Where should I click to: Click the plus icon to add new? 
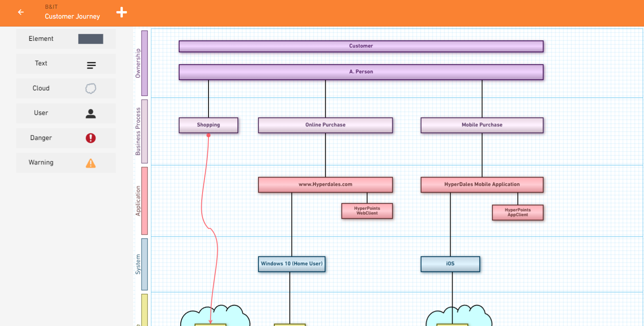[122, 12]
